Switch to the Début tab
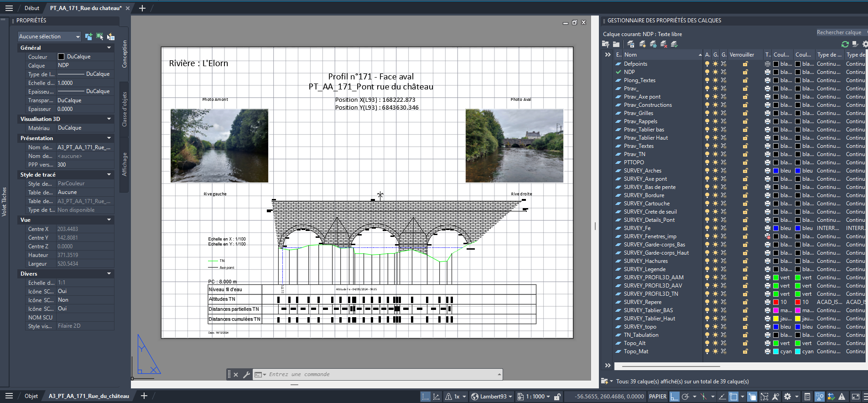This screenshot has width=868, height=403. (x=32, y=8)
